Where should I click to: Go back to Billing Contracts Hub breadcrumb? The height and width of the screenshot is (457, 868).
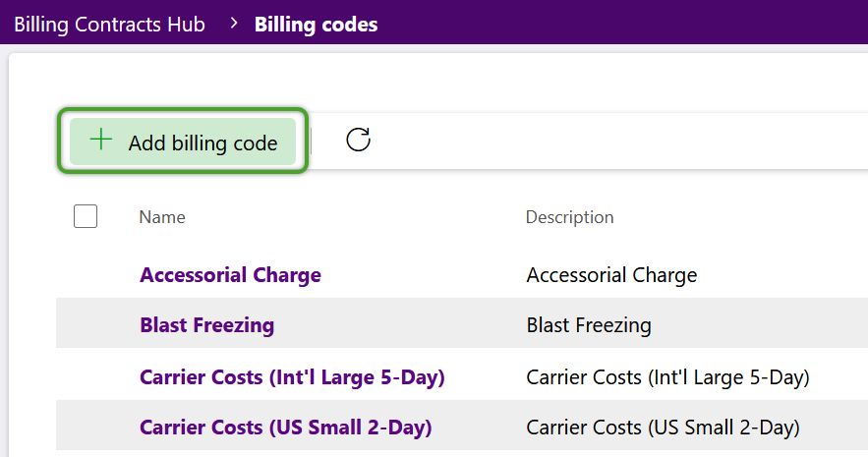[110, 25]
